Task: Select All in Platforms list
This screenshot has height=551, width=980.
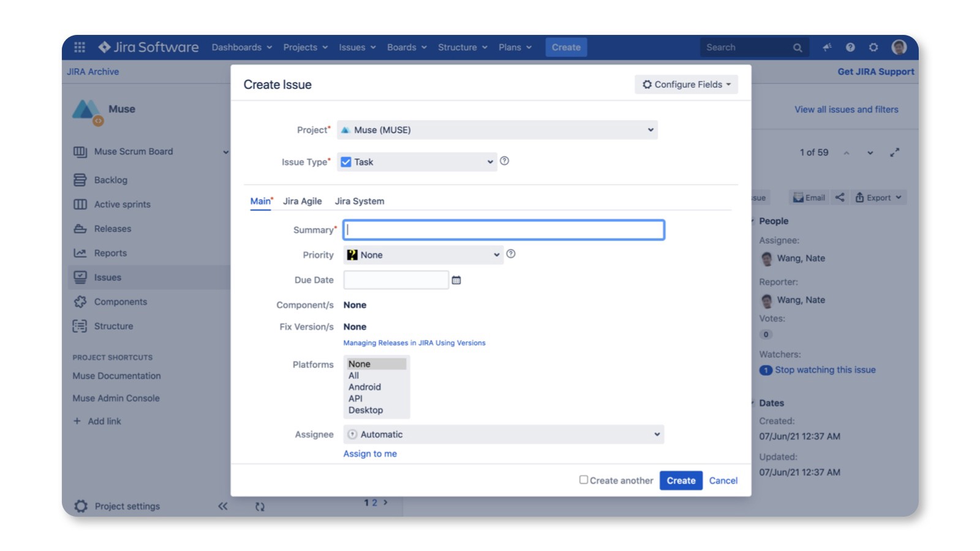Action: click(x=354, y=375)
